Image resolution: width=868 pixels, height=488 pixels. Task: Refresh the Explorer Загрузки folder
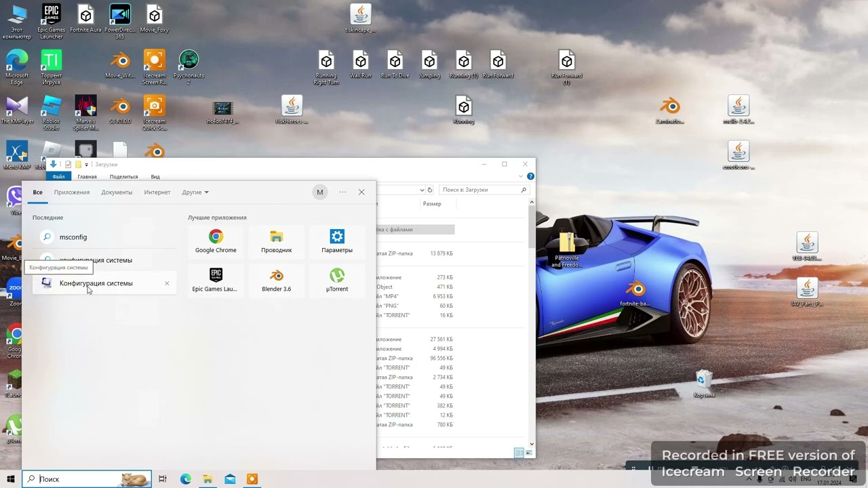[431, 190]
